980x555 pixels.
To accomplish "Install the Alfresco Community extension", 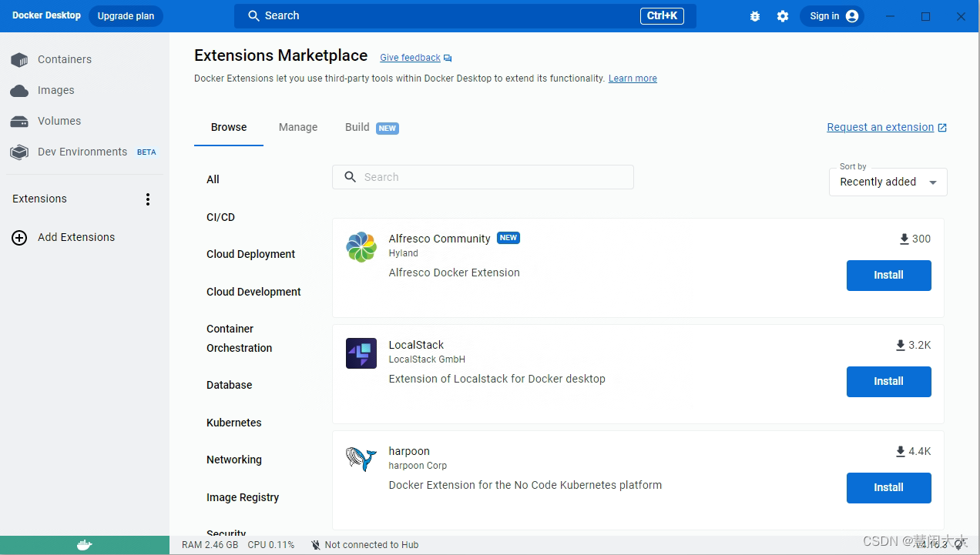I will pyautogui.click(x=888, y=276).
